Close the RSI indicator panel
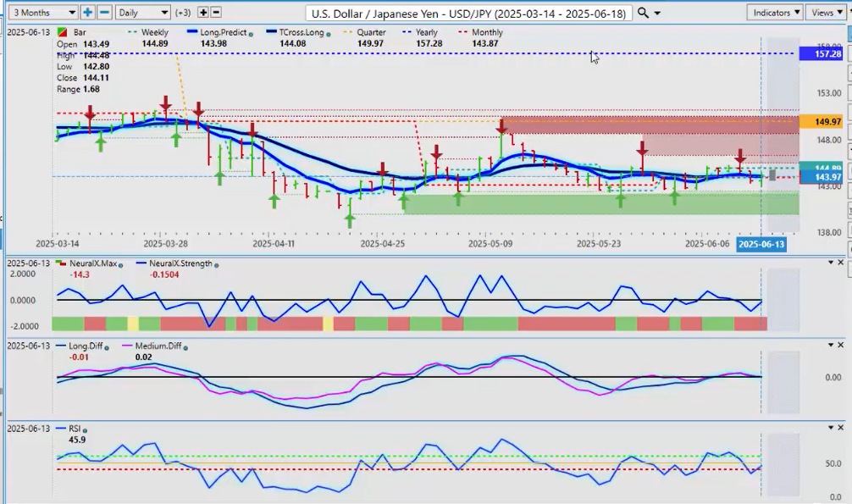 841,428
